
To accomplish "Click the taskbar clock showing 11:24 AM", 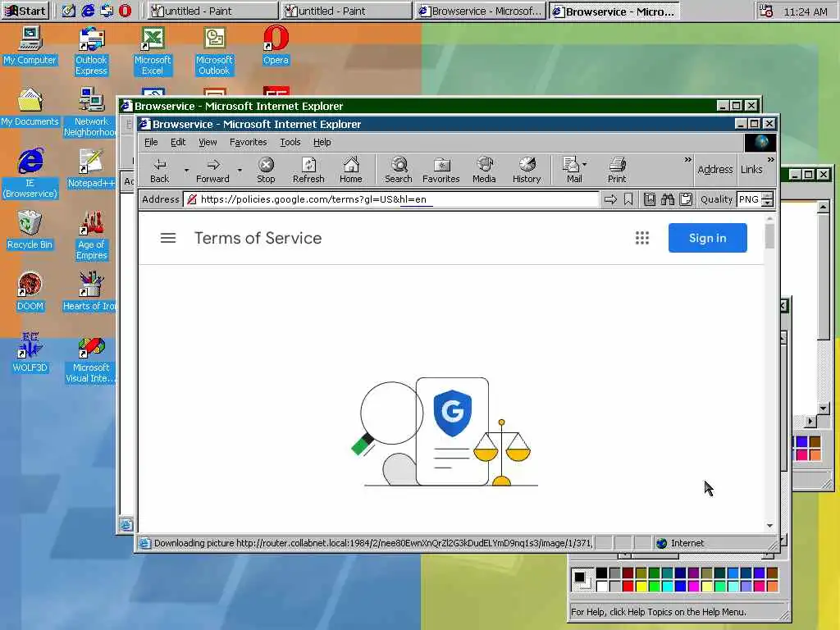I will [806, 11].
